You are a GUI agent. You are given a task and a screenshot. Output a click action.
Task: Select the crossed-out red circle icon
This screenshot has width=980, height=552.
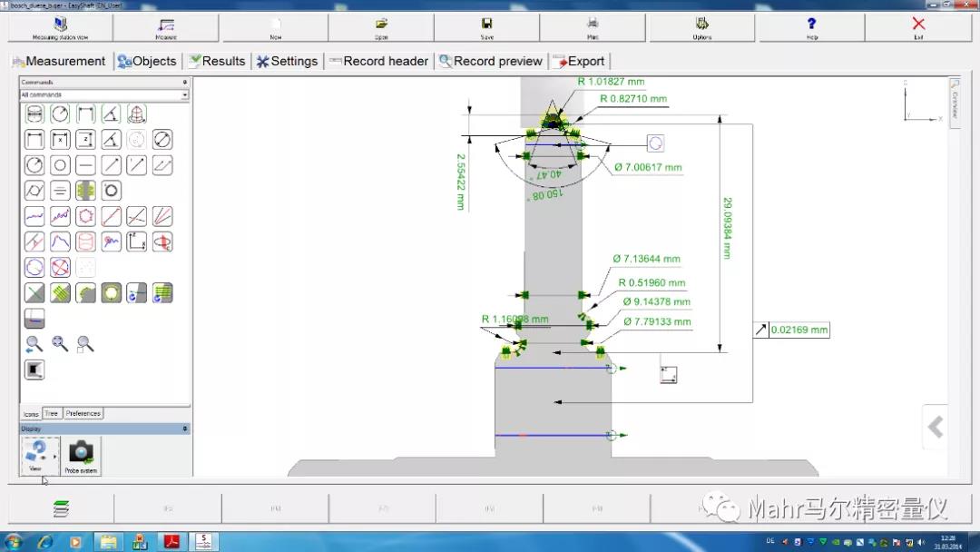[60, 268]
